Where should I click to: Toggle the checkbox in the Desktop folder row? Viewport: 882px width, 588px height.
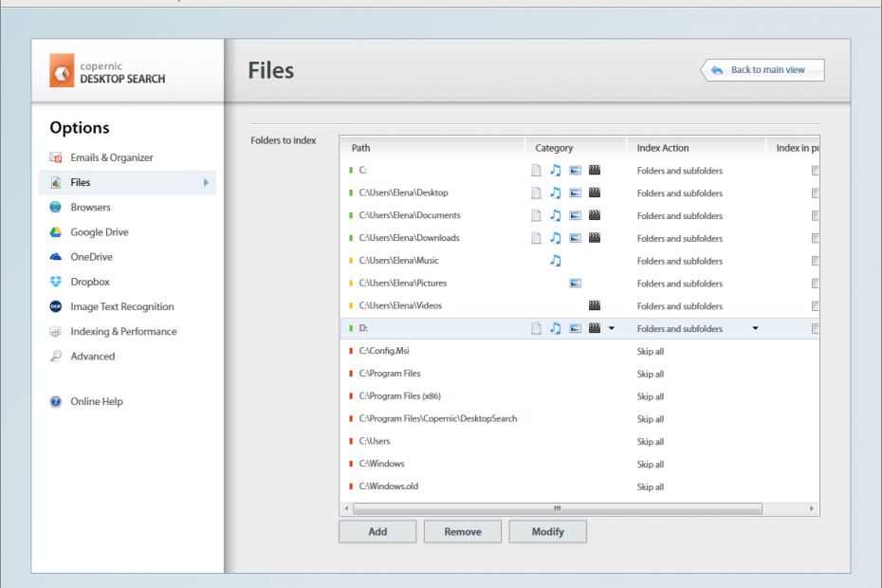[x=815, y=193]
